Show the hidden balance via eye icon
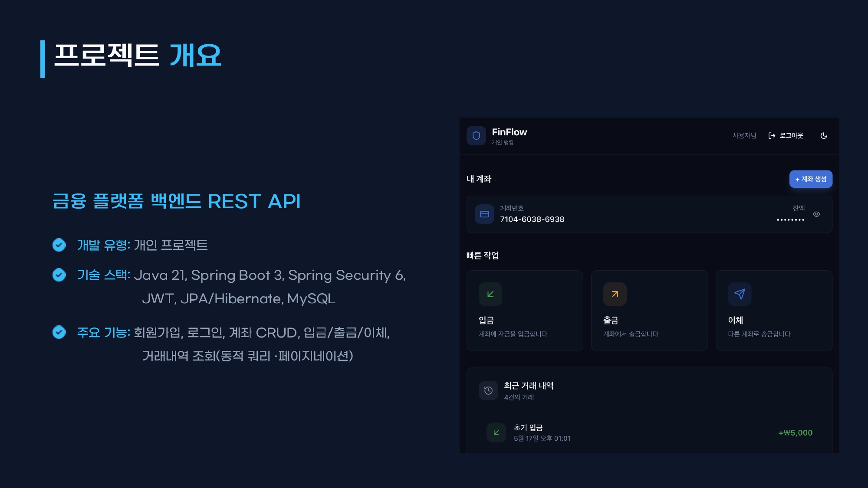868x488 pixels. click(x=816, y=214)
